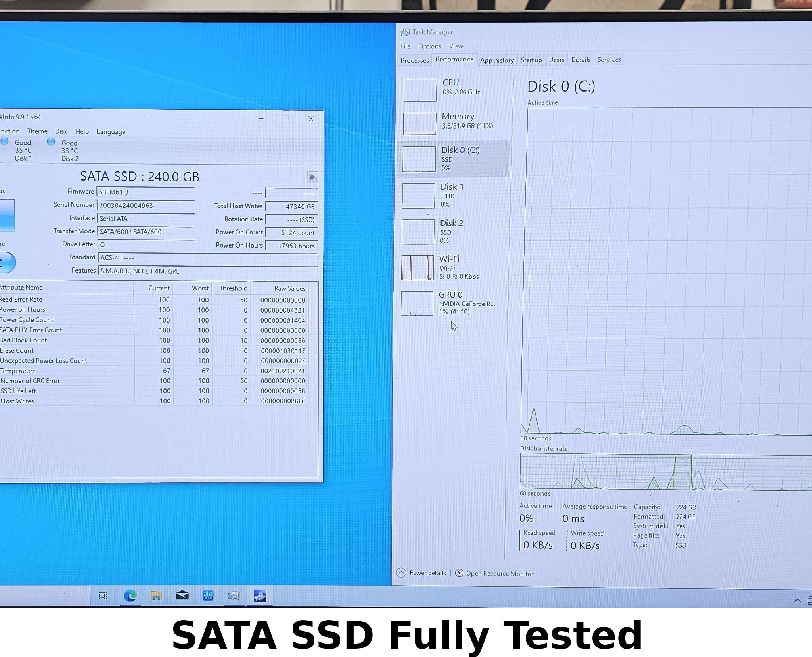This screenshot has width=812, height=657.
Task: Click Threshold column header
Action: [x=232, y=288]
